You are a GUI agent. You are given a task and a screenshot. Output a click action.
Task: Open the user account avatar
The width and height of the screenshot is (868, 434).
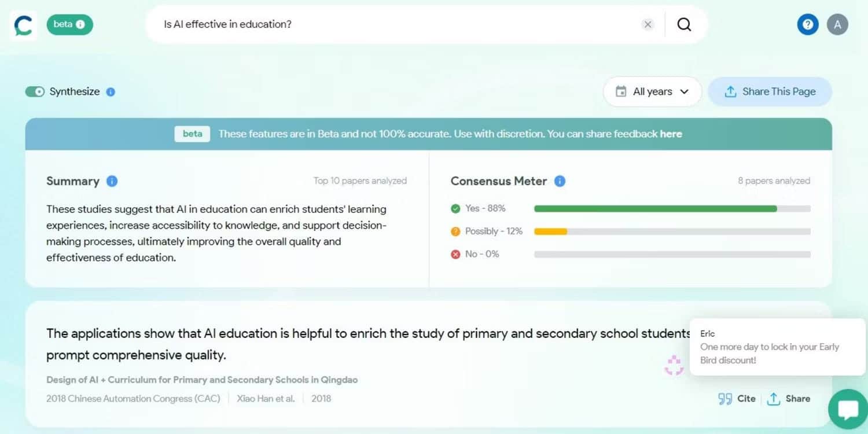[837, 25]
